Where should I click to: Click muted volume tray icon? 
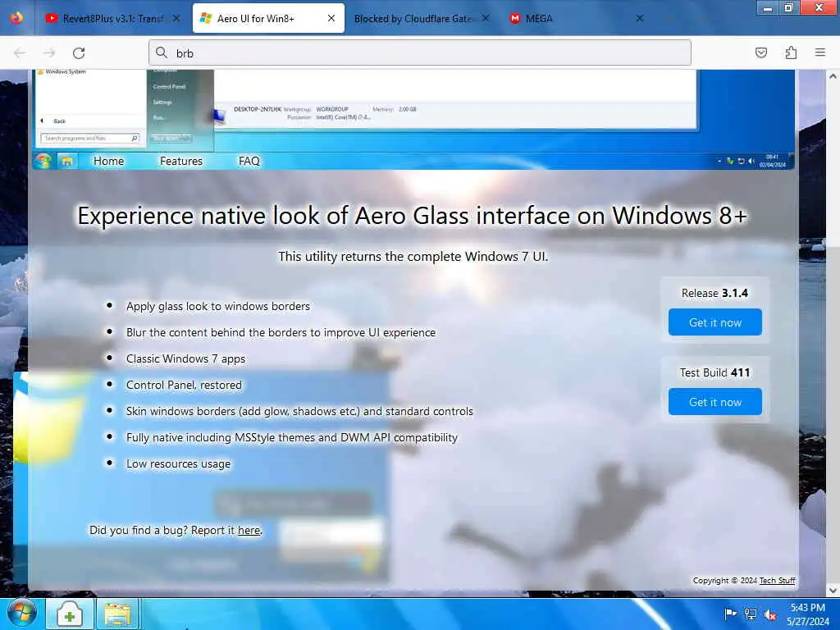(x=770, y=614)
